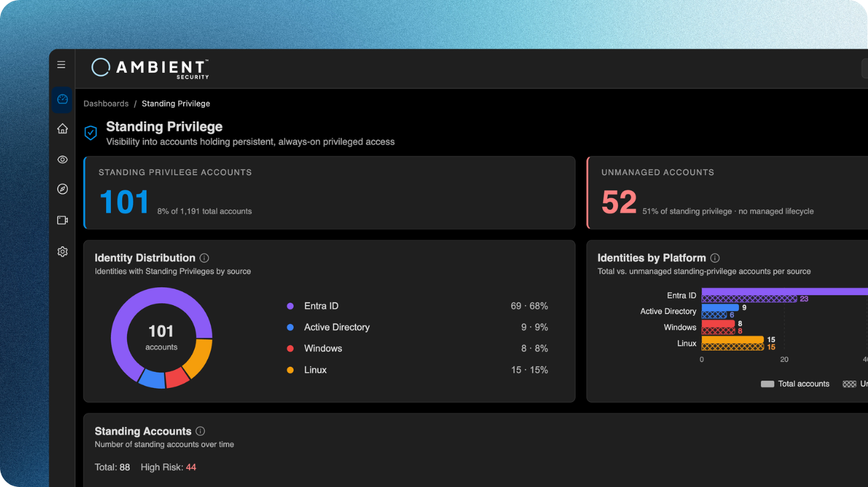The width and height of the screenshot is (868, 487).
Task: Open the hamburger menu icon
Action: [61, 65]
